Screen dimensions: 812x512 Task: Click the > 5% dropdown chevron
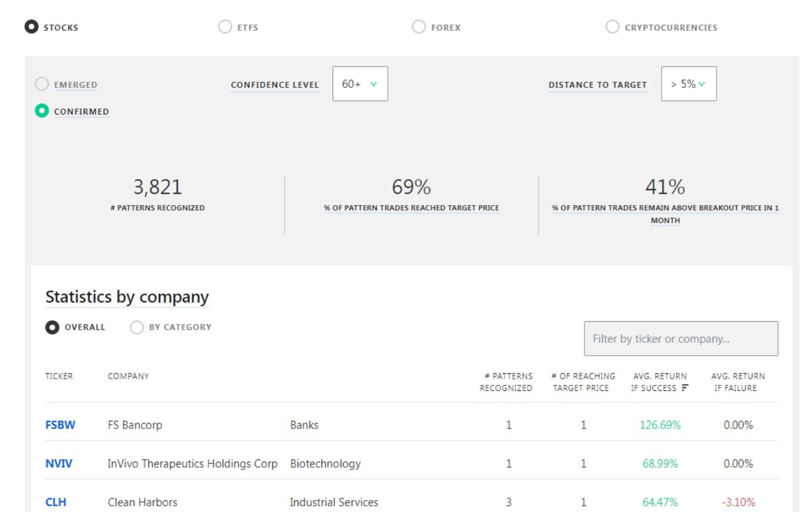click(x=702, y=84)
